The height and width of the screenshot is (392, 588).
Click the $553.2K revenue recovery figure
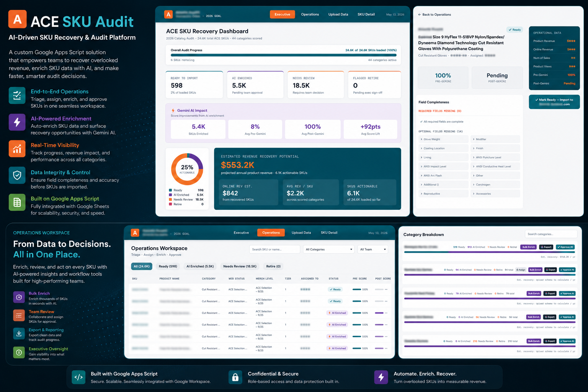238,165
